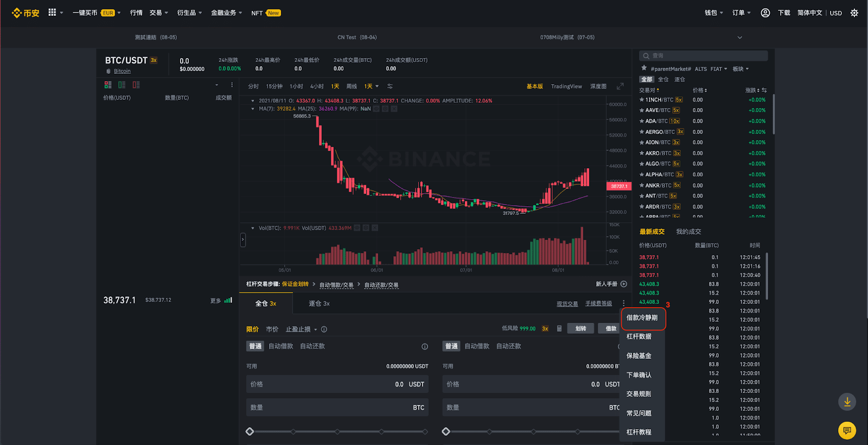Expand chart to full screen
The height and width of the screenshot is (445, 868).
pyautogui.click(x=620, y=86)
